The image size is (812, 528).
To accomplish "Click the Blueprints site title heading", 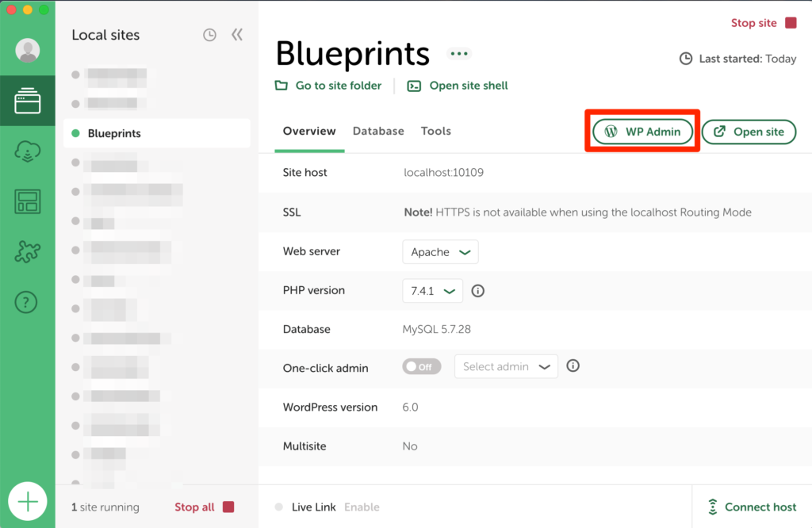I will pos(353,53).
